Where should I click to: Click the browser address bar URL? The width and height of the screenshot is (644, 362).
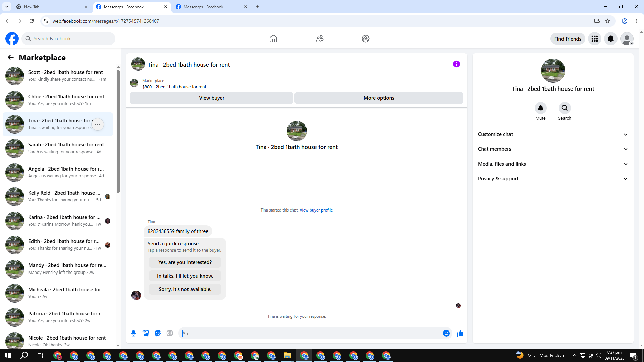(x=106, y=21)
